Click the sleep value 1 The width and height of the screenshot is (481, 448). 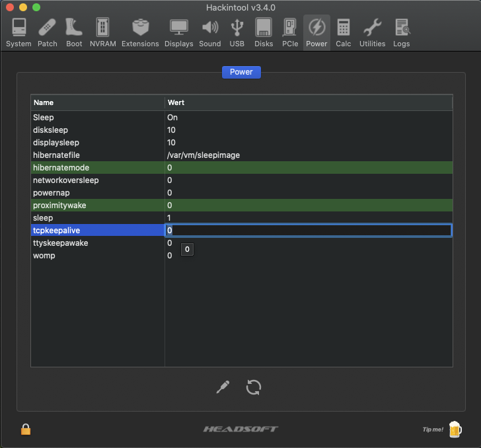point(168,218)
